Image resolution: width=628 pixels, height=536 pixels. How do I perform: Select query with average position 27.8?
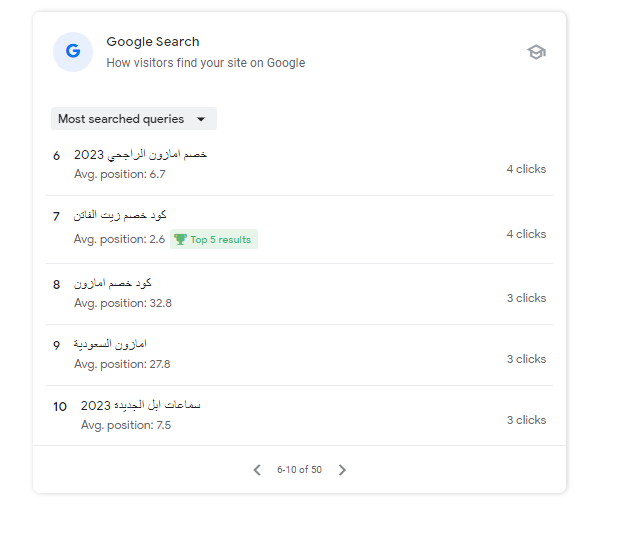click(111, 345)
